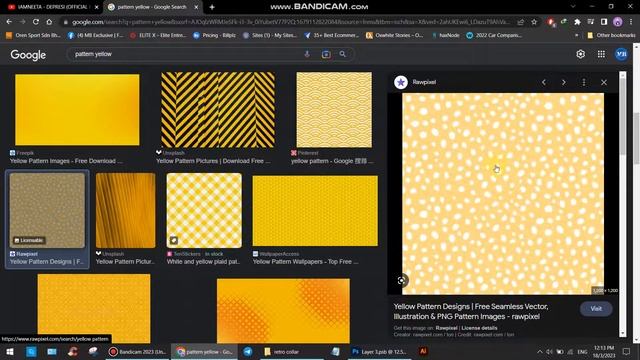Open more options in the preview panel
Screen dimensions: 640x360
tap(584, 82)
